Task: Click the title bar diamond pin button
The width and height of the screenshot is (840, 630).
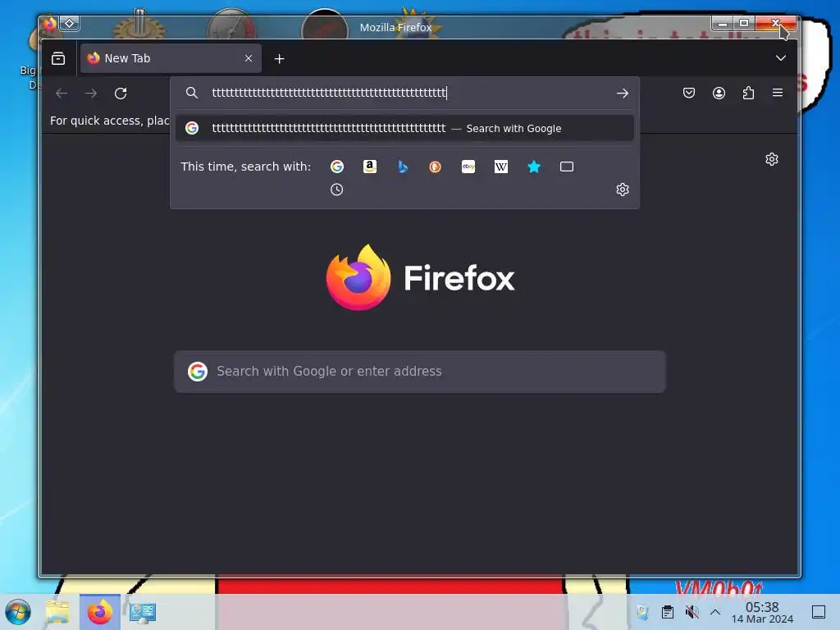Action: [x=70, y=24]
